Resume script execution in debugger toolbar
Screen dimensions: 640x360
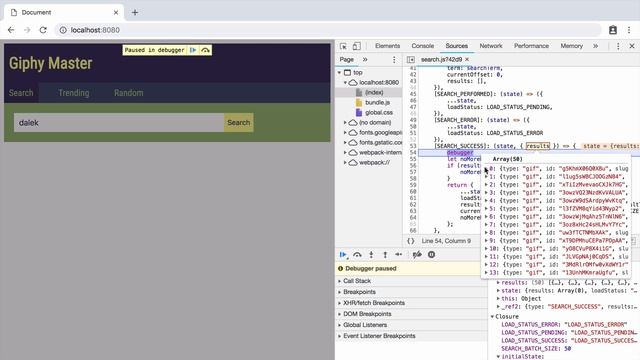point(343,255)
